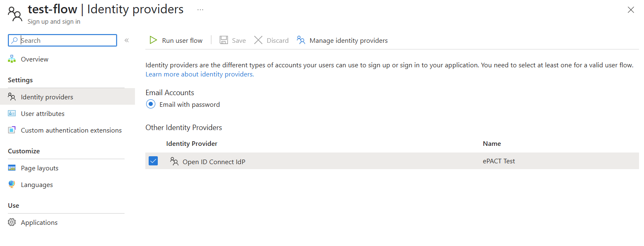Image resolution: width=644 pixels, height=246 pixels.
Task: Click the Save icon in the toolbar
Action: tap(224, 40)
